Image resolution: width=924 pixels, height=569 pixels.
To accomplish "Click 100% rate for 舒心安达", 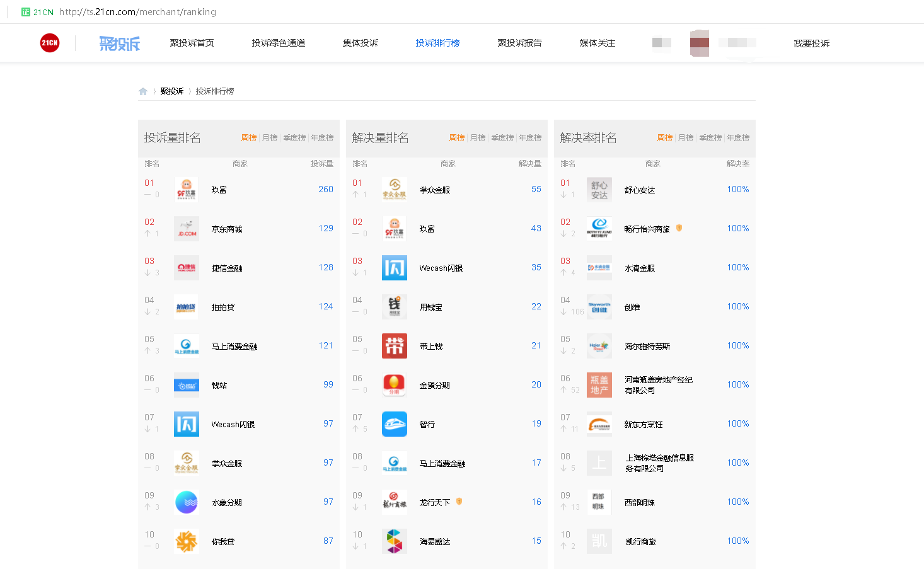I will coord(738,189).
